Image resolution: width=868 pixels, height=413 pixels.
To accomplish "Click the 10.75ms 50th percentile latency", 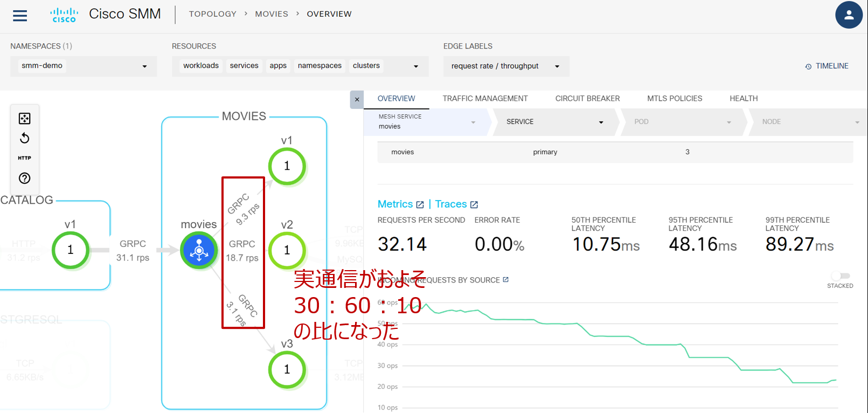I will pos(606,244).
